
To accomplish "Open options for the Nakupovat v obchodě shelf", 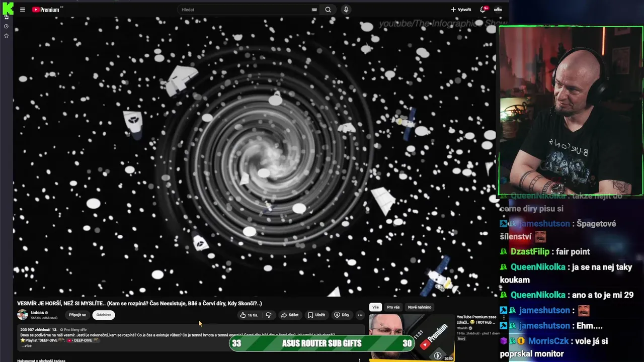I will click(359, 360).
